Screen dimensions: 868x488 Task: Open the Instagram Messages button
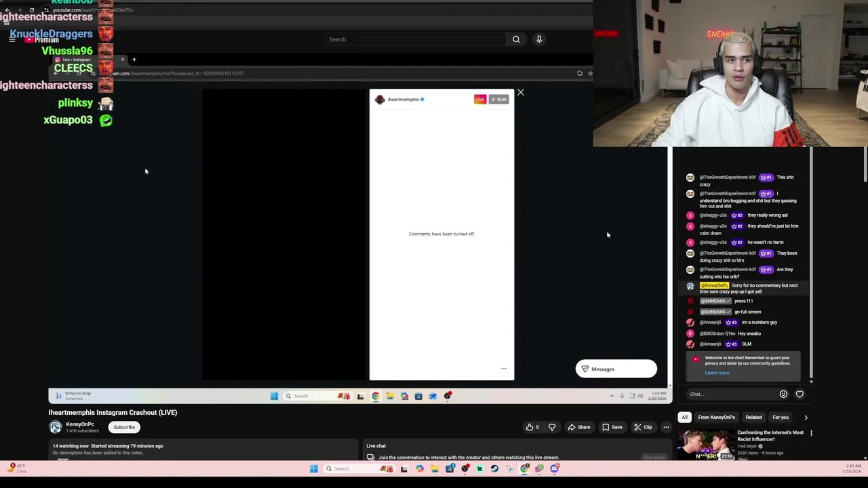(616, 369)
